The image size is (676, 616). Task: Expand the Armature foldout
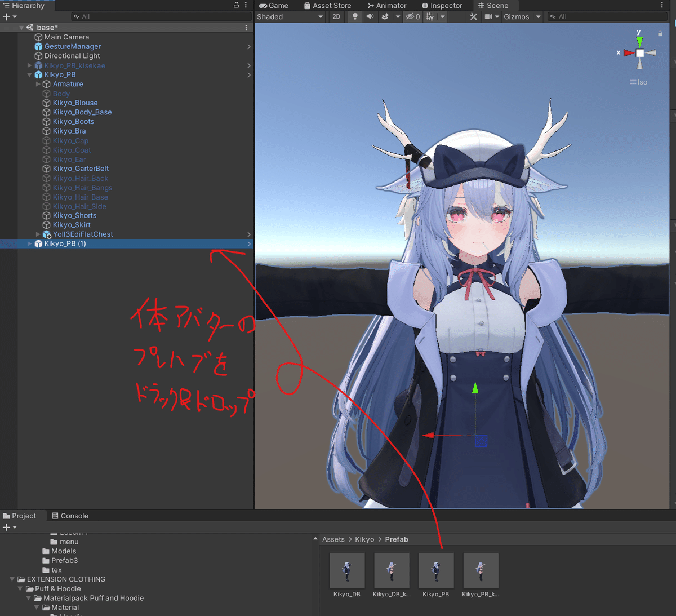[38, 84]
